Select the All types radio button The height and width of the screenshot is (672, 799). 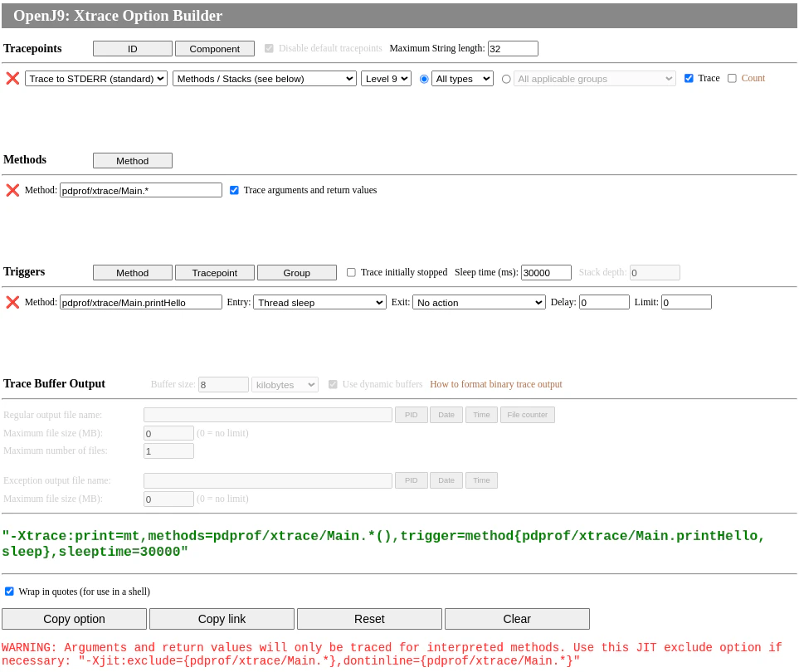424,79
